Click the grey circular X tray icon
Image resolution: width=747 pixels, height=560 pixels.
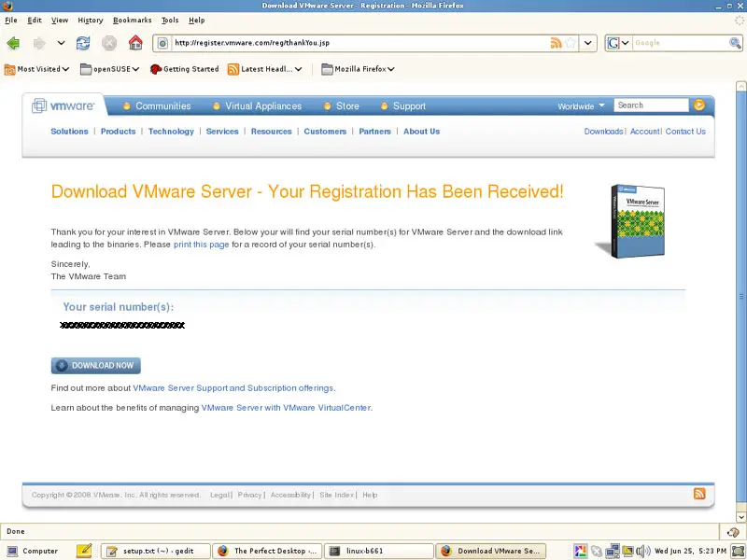click(x=597, y=551)
